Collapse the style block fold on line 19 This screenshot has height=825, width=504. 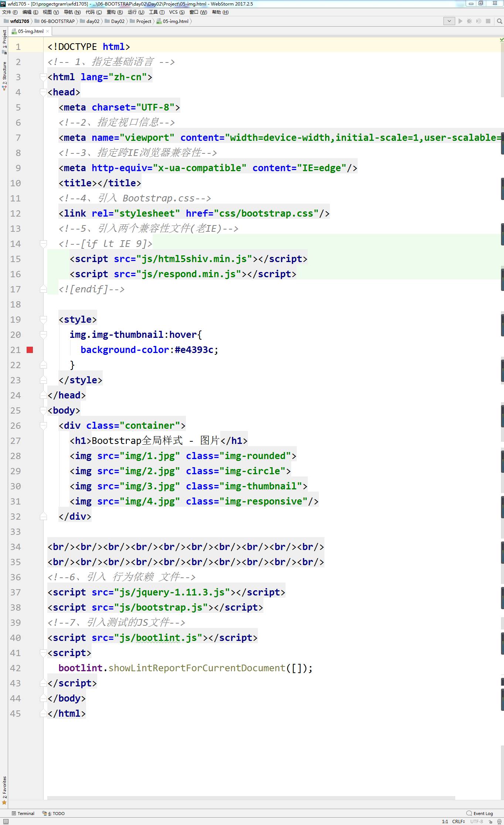coord(43,319)
